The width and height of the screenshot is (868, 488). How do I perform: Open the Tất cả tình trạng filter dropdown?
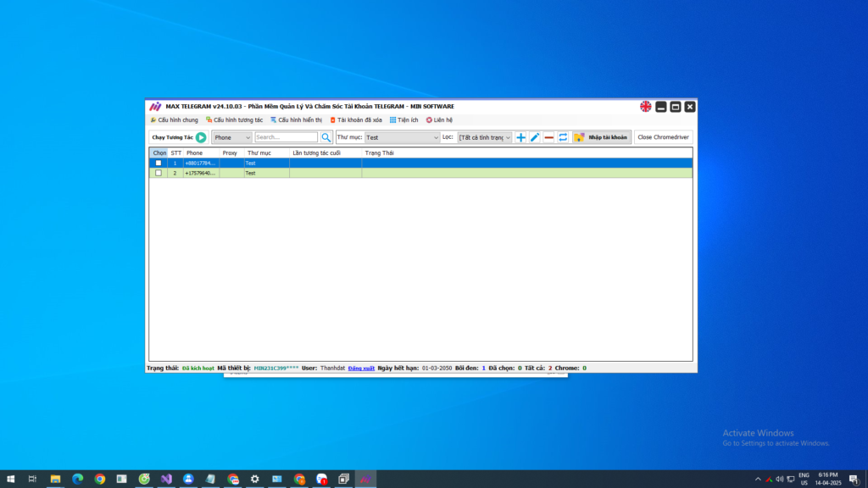click(484, 137)
